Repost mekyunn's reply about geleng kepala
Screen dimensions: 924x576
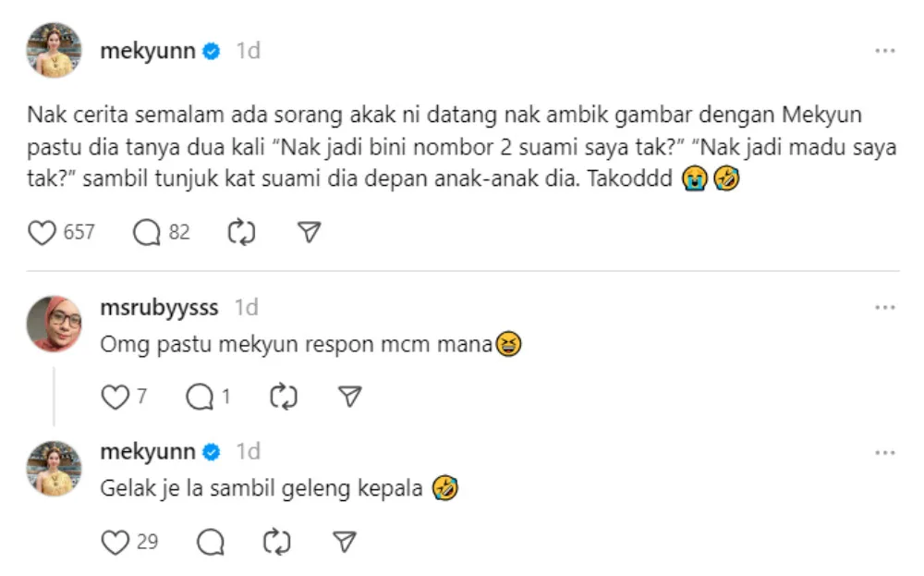tap(277, 542)
